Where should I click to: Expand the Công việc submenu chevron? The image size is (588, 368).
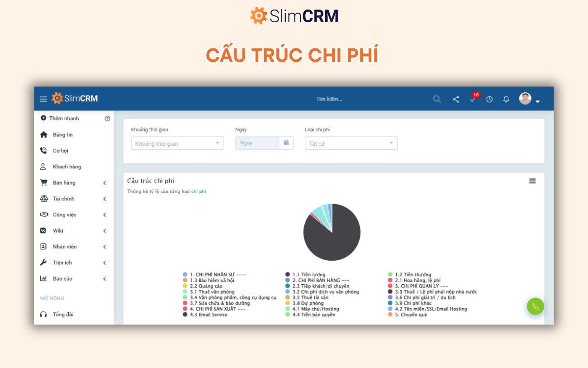click(x=104, y=215)
